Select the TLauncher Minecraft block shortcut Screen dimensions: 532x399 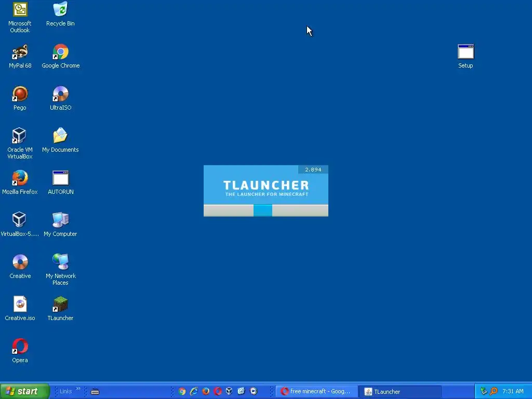[60, 309]
